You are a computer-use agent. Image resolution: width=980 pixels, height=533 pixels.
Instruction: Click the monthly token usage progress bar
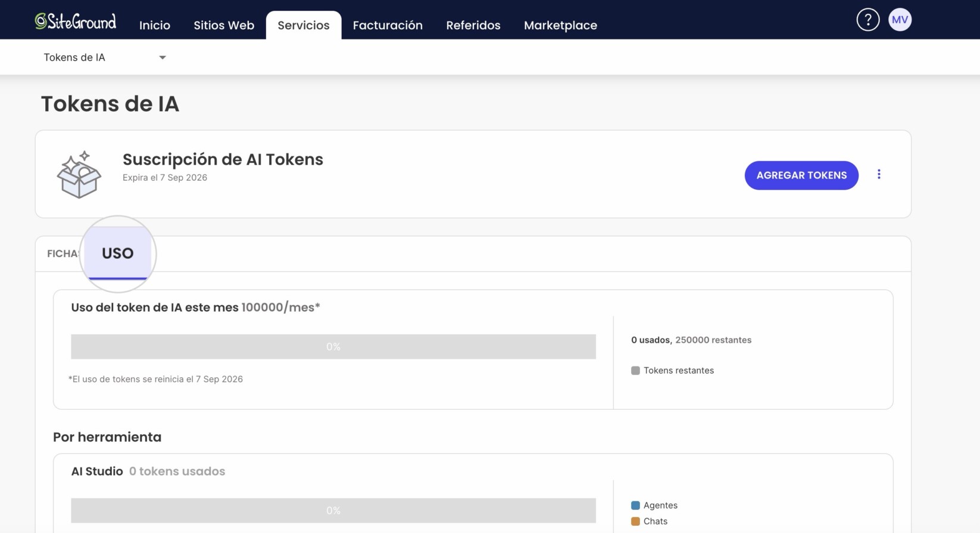point(333,346)
